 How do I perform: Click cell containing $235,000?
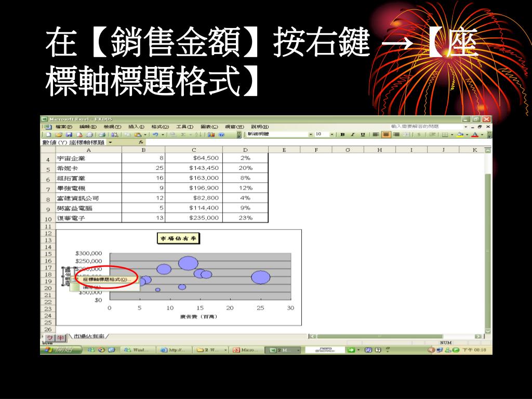[x=194, y=218]
